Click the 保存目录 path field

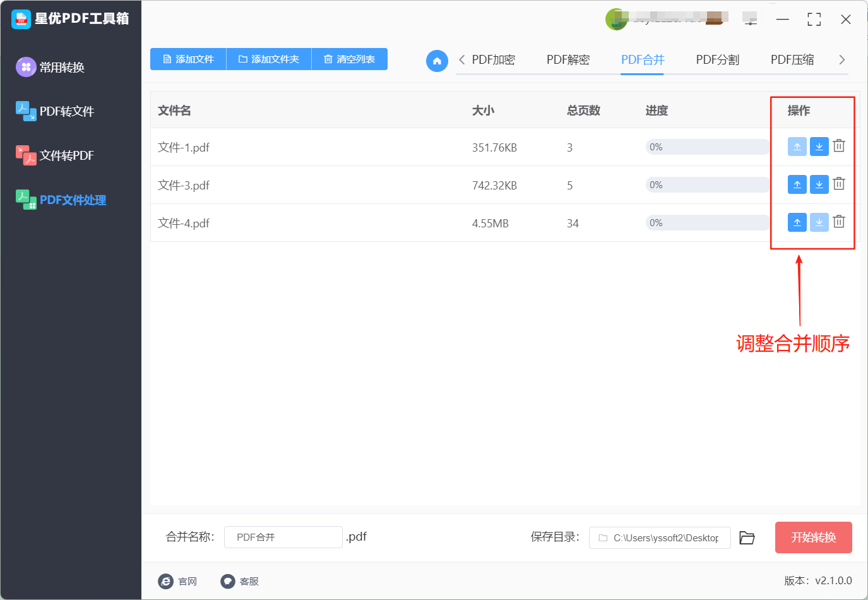660,537
